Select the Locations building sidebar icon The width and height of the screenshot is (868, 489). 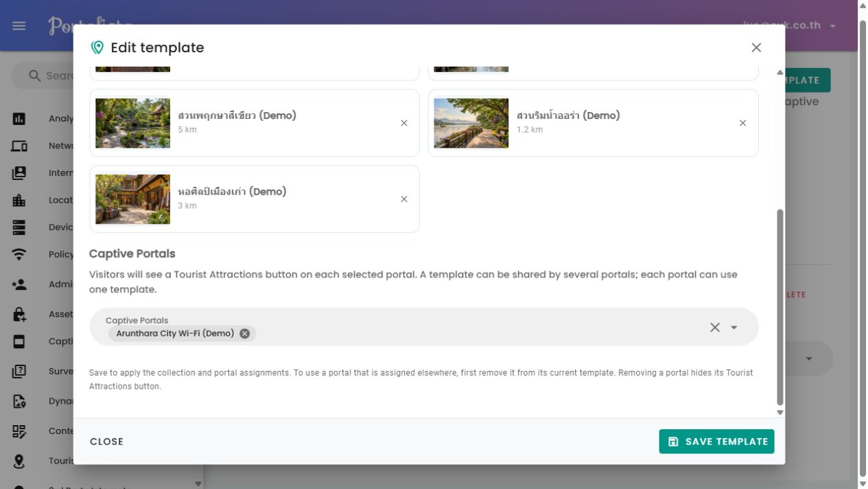click(19, 200)
